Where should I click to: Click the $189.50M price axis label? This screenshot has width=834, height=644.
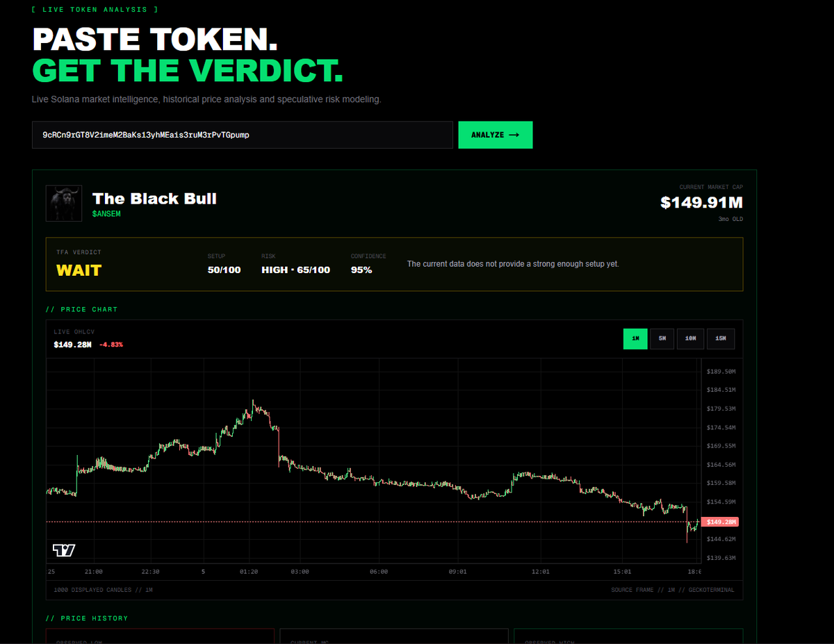[x=721, y=372]
